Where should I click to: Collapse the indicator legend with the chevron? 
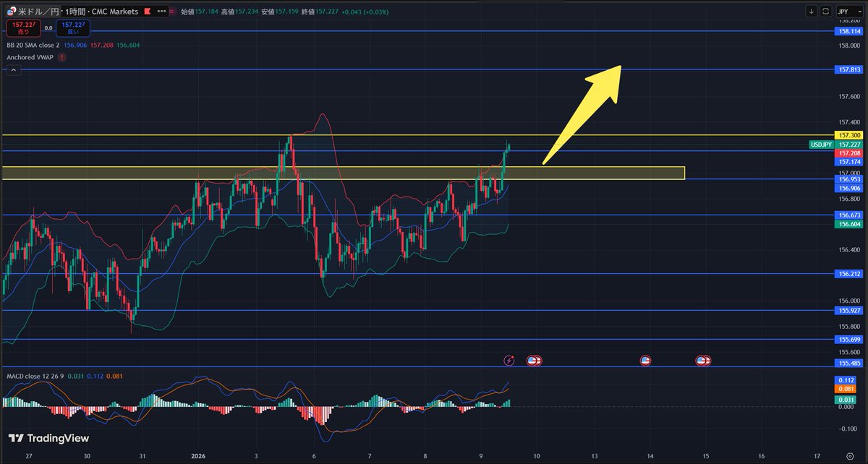13,71
